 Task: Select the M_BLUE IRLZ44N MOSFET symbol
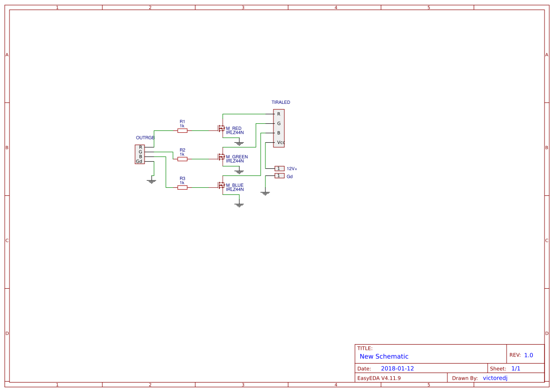221,185
